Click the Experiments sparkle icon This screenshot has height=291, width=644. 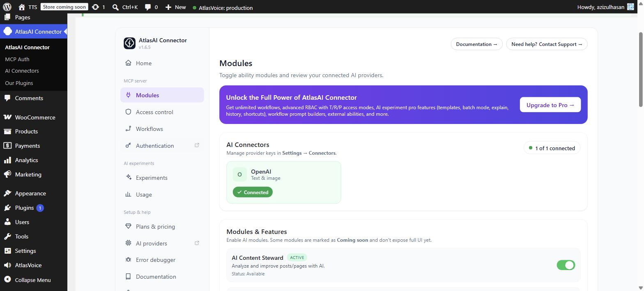coord(129,177)
